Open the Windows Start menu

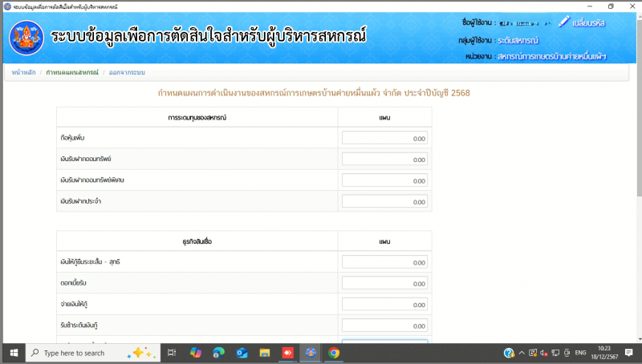14,353
